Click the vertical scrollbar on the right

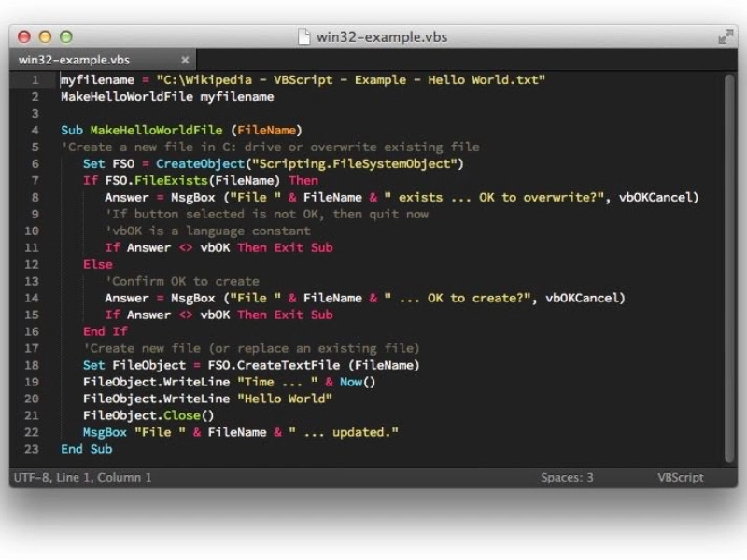[729, 261]
